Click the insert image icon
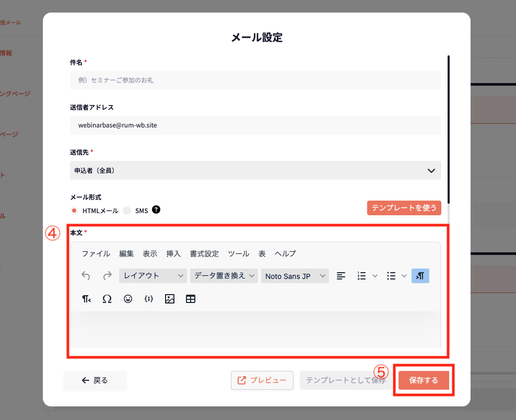The image size is (516, 420). click(x=169, y=299)
